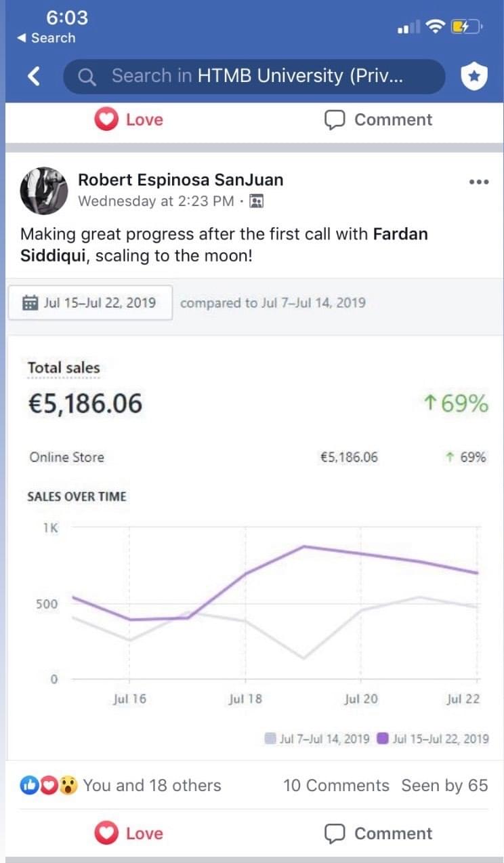This screenshot has height=863, width=504.
Task: Return to Search via the status bar
Action: [46, 38]
